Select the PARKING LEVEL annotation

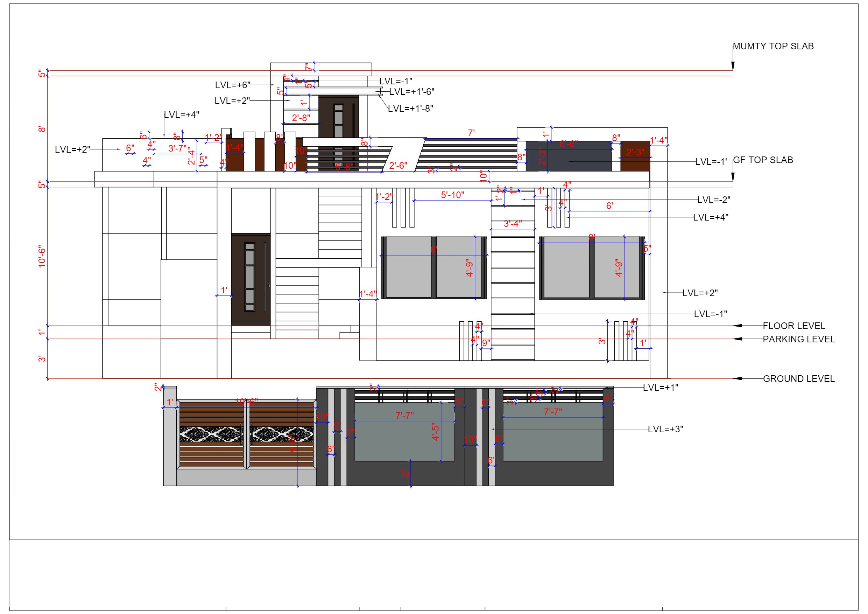point(799,339)
